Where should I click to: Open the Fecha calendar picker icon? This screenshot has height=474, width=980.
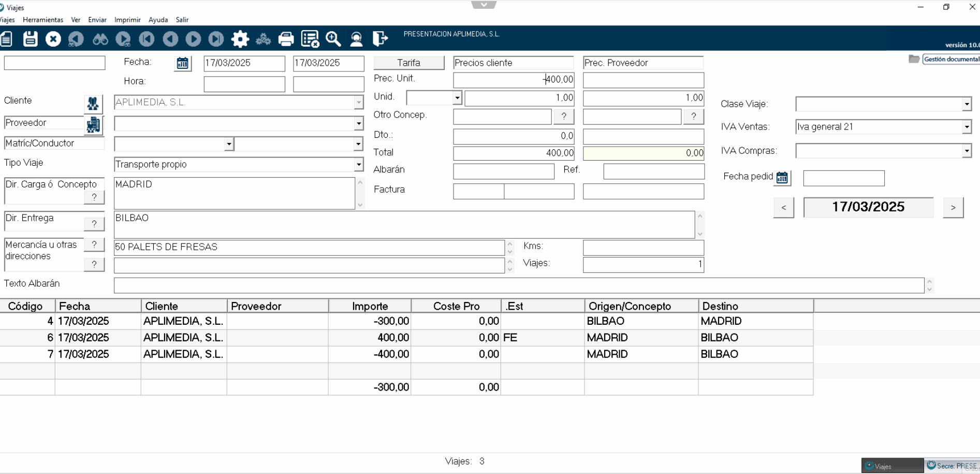click(182, 63)
